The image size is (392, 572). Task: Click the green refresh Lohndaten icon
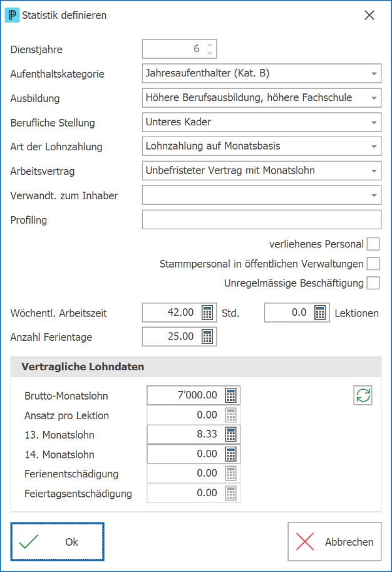point(363,395)
